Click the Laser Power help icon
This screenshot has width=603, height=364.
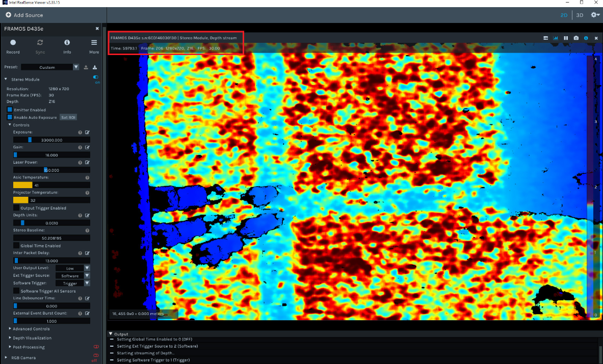point(80,163)
